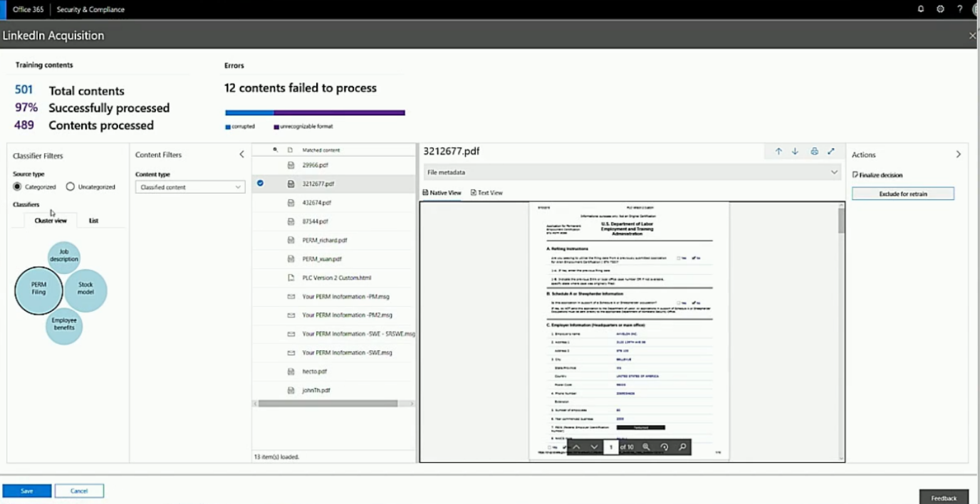Print document using the printer icon
The height and width of the screenshot is (504, 980).
[814, 152]
